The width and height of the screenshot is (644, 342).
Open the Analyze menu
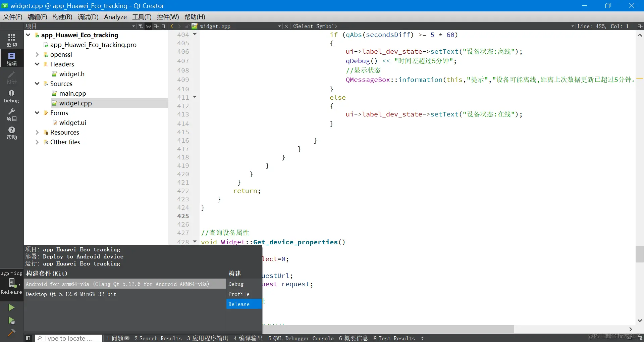pyautogui.click(x=115, y=17)
